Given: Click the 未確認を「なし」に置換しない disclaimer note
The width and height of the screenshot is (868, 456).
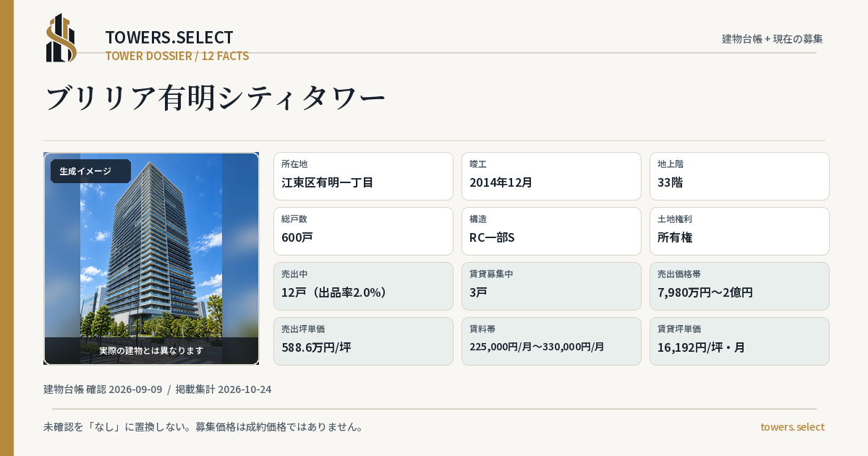Looking at the screenshot, I should (x=203, y=427).
